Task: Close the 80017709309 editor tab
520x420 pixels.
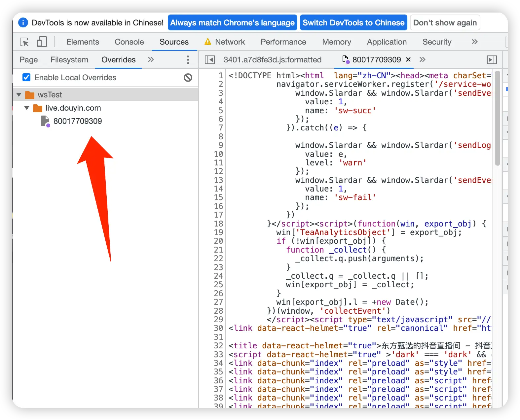Action: (408, 59)
